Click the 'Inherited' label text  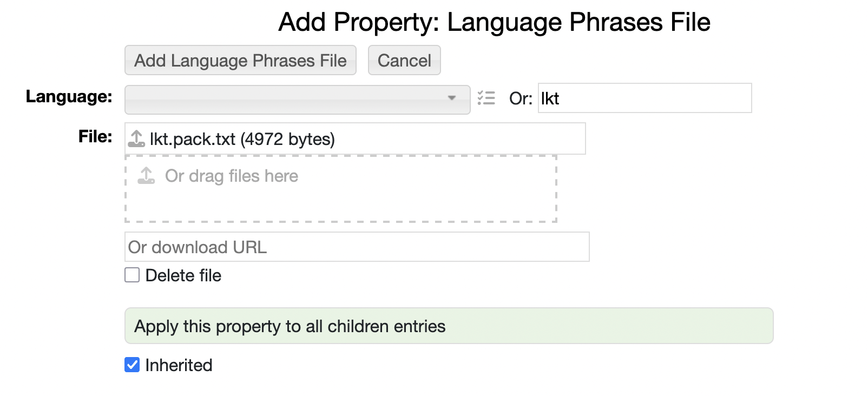pyautogui.click(x=179, y=365)
